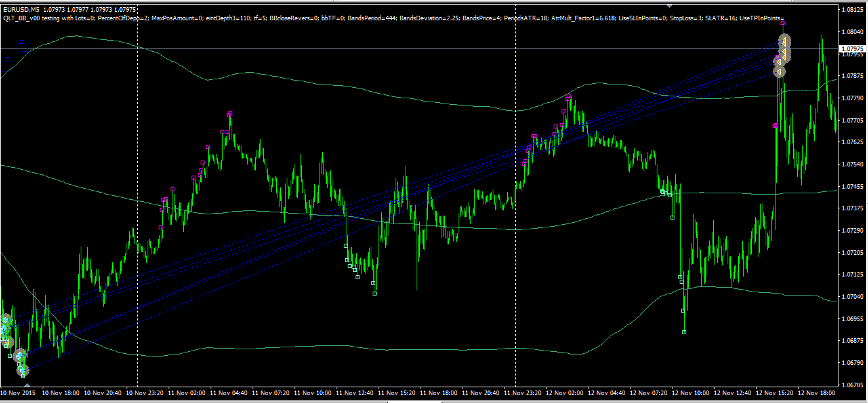
Task: Click the 11 Nov 23:20 time label
Action: [x=524, y=393]
